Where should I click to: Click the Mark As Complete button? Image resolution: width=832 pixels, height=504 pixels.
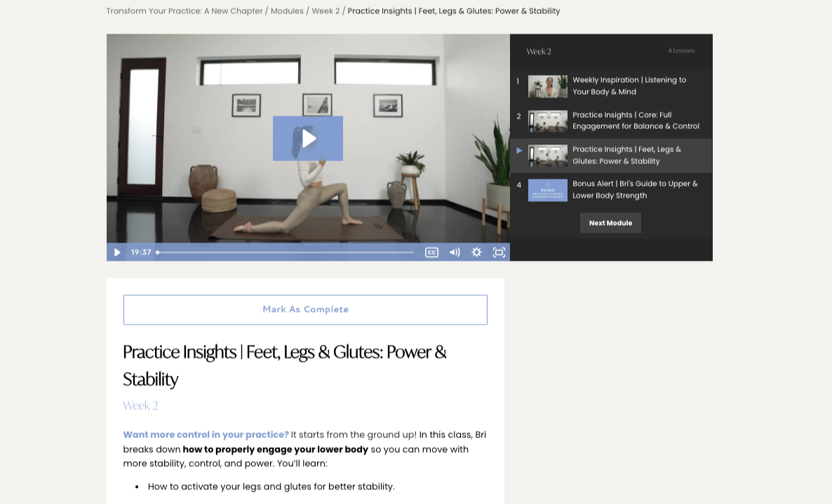[305, 310]
